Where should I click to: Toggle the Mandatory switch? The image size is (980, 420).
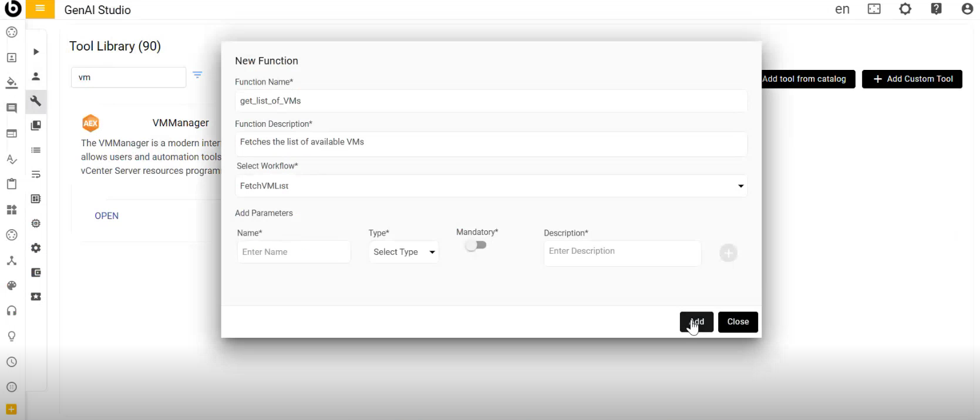(476, 245)
